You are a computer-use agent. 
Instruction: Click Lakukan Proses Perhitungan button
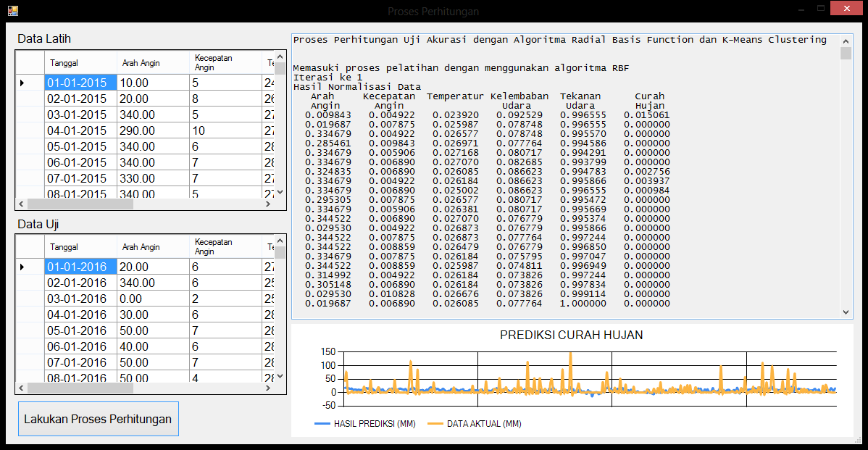(x=98, y=419)
